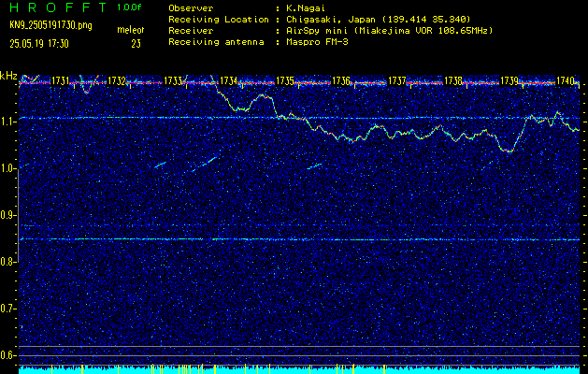Select the Maspro FM-3 antenna value

[317, 42]
